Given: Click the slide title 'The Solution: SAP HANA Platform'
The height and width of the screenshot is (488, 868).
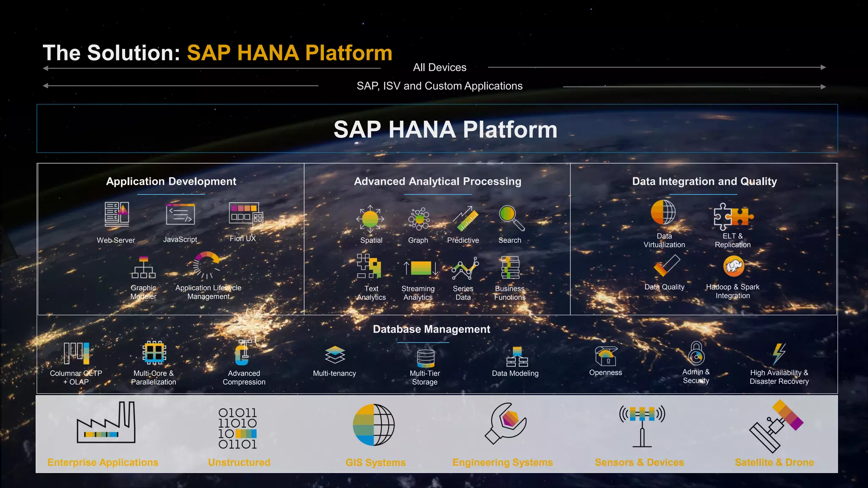Looking at the screenshot, I should [x=217, y=53].
